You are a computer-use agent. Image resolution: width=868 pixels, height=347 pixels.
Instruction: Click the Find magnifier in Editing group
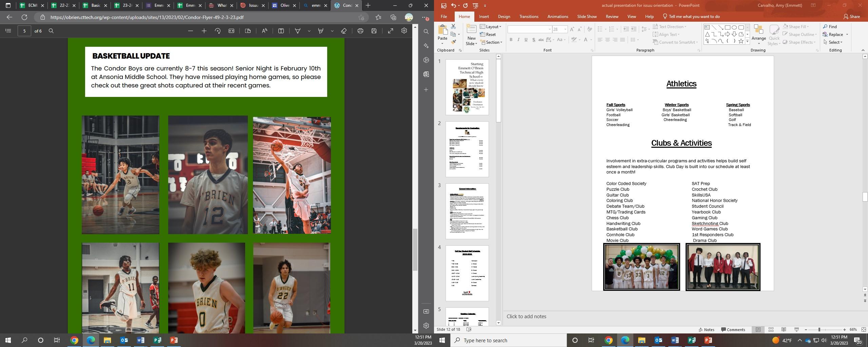coord(830,27)
